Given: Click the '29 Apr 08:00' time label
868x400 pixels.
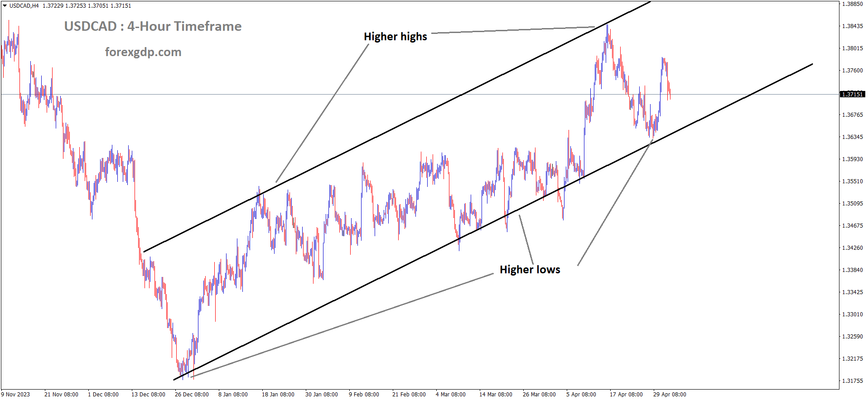Looking at the screenshot, I should tap(670, 395).
